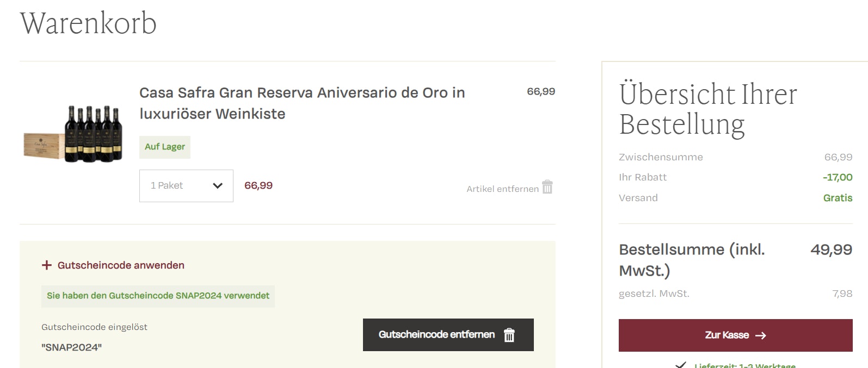Remove coupon via Gutscheincode entfernen button
This screenshot has height=368, width=868.
coord(448,335)
